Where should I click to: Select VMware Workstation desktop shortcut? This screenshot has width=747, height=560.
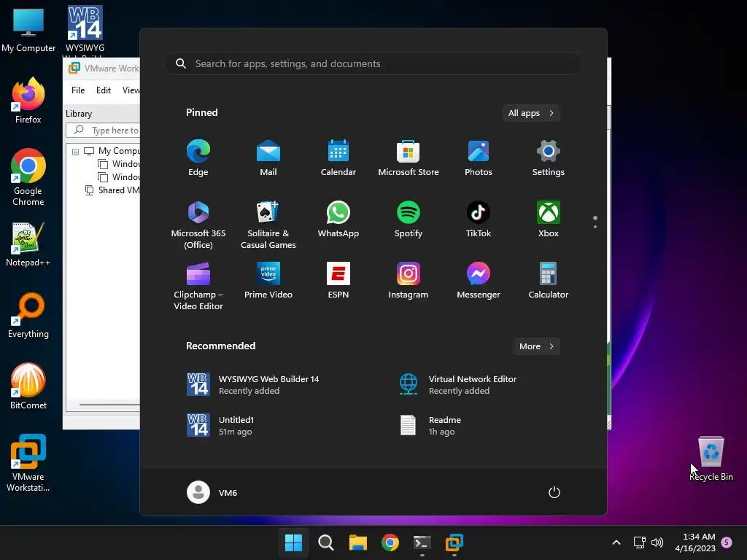[28, 463]
